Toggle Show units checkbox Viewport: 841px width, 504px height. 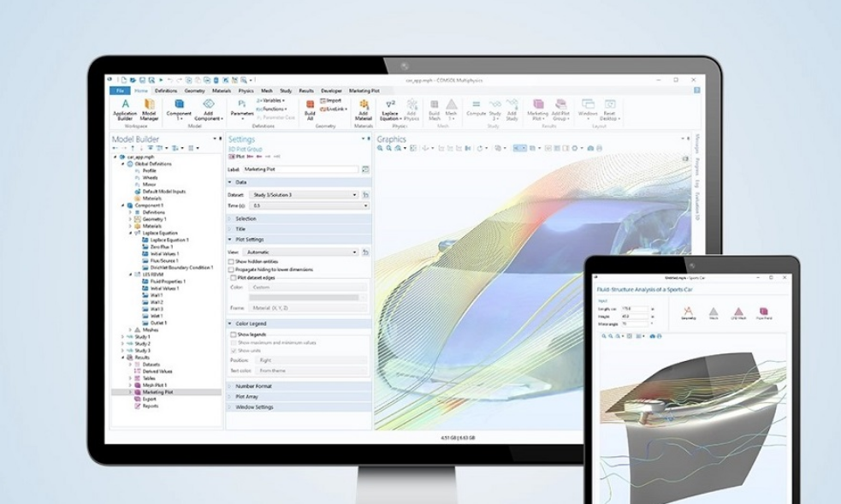click(234, 351)
